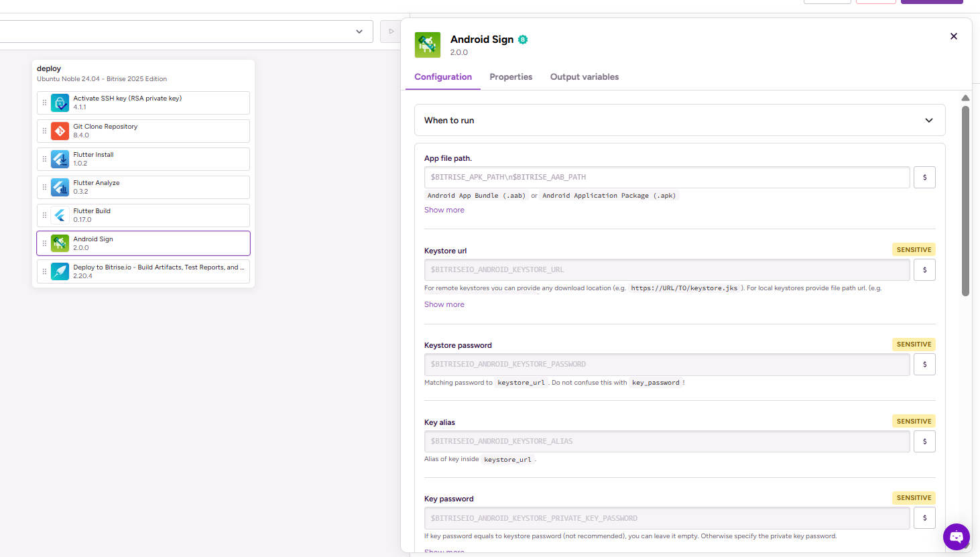The image size is (980, 557).
Task: Click the Deploy to Bitrise.io step icon
Action: pyautogui.click(x=60, y=271)
